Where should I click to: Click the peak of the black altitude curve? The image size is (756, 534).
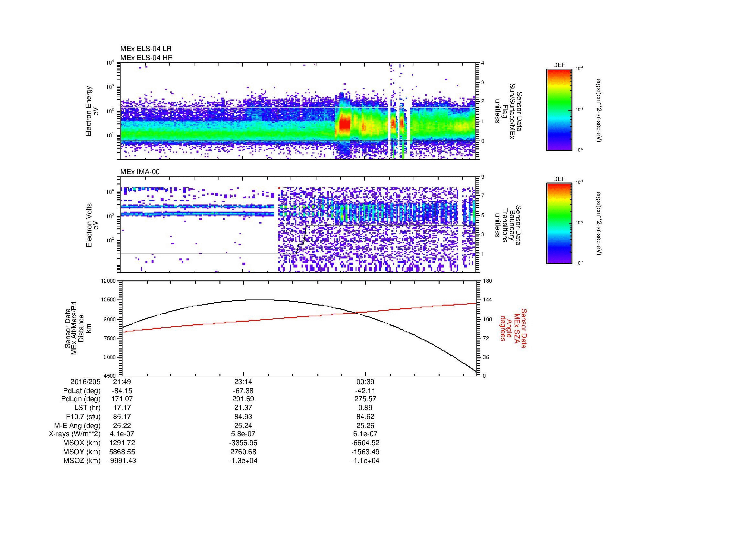coord(260,300)
